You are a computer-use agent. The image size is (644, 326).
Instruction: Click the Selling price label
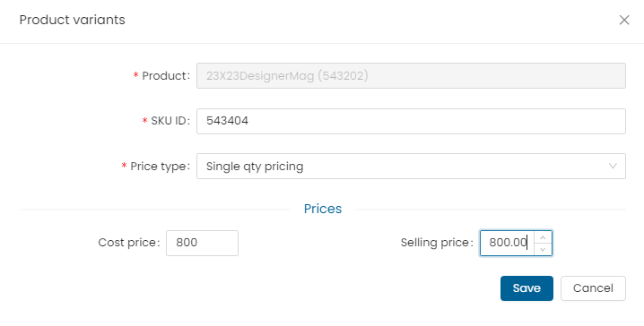tap(437, 243)
